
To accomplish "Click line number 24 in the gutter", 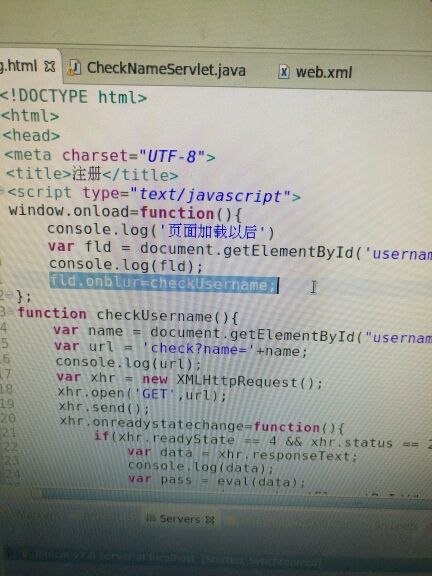I will pos(12,474).
